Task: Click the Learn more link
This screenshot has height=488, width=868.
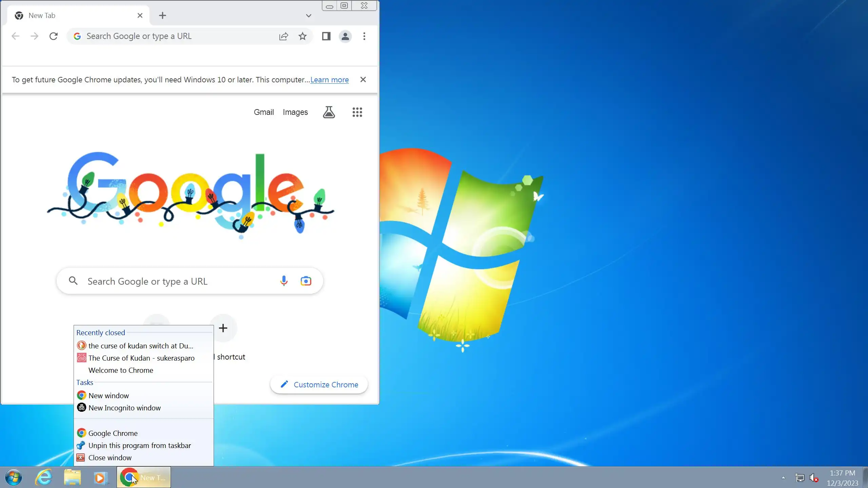Action: pyautogui.click(x=329, y=80)
